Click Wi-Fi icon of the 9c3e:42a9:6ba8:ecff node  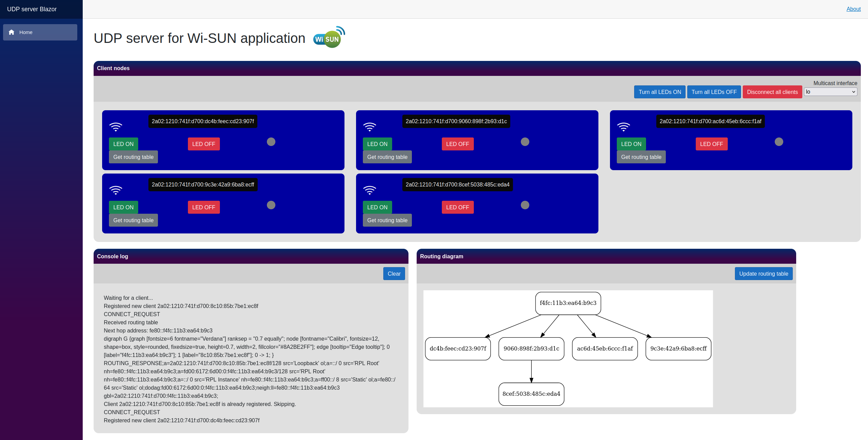coord(116,190)
